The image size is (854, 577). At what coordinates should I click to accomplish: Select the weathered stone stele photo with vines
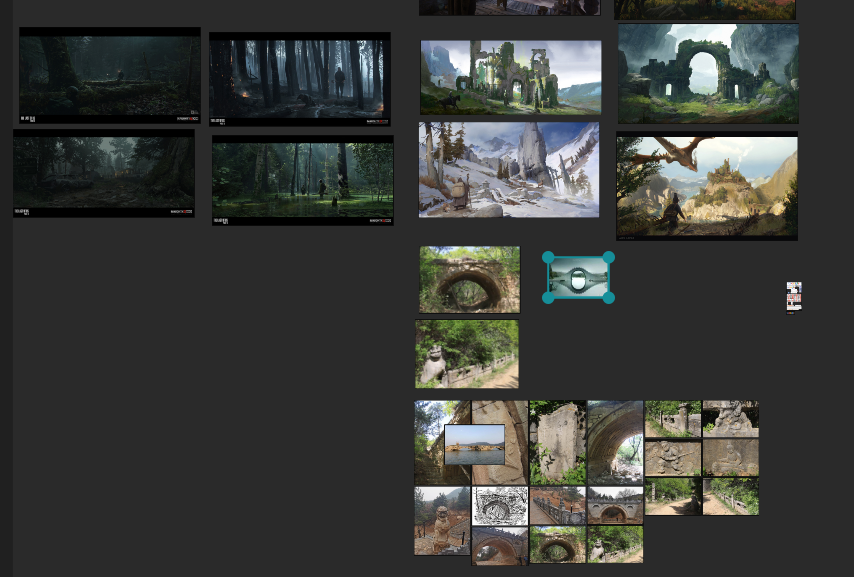(x=558, y=443)
